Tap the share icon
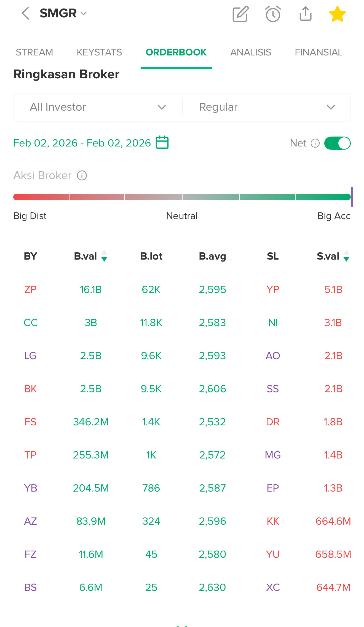 point(305,14)
